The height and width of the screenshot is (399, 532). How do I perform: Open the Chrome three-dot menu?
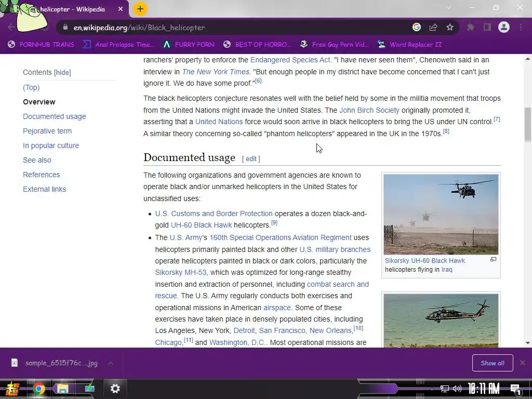[521, 28]
